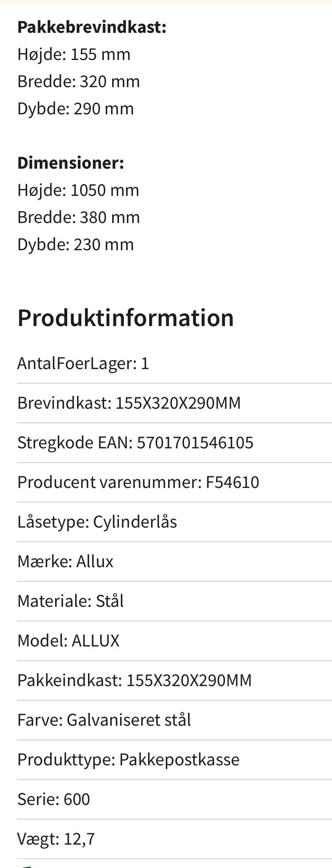Click the Mærke Allux row
The height and width of the screenshot is (868, 332).
coord(65,562)
